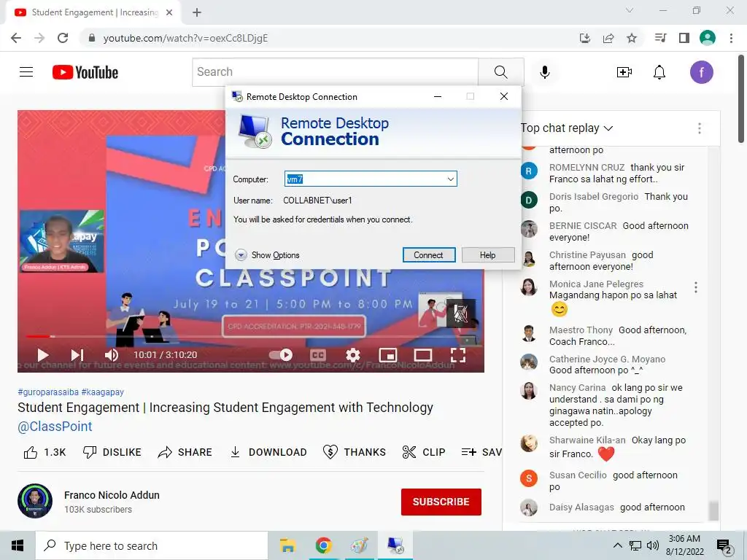The height and width of the screenshot is (560, 747).
Task: Click the Chrome address bar URL
Action: click(x=185, y=38)
